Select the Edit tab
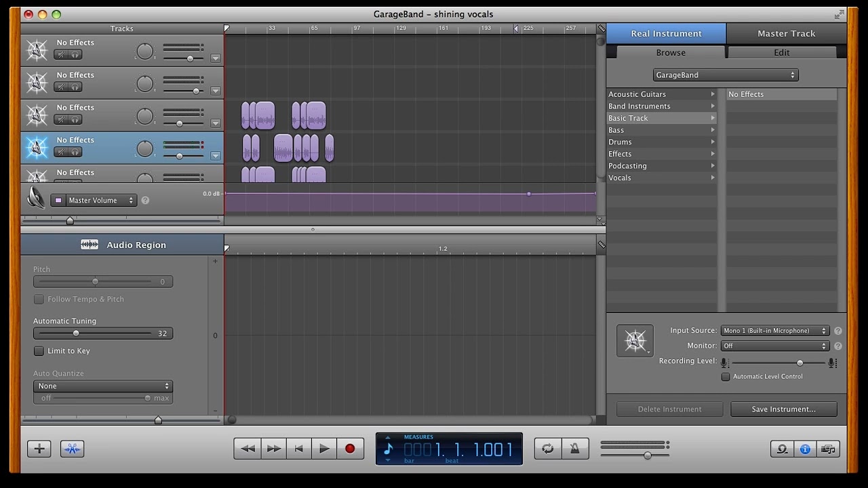868x488 pixels. [x=782, y=52]
